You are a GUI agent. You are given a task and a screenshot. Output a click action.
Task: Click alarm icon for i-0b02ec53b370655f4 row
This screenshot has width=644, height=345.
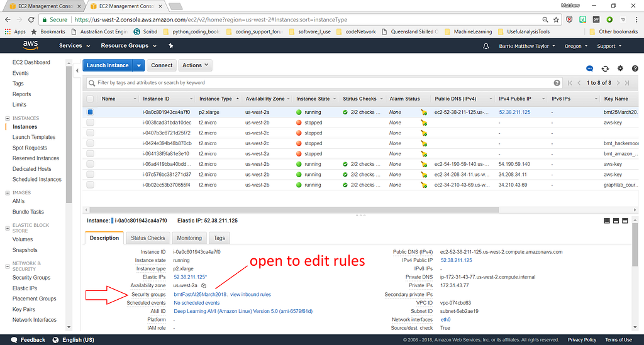coord(424,185)
